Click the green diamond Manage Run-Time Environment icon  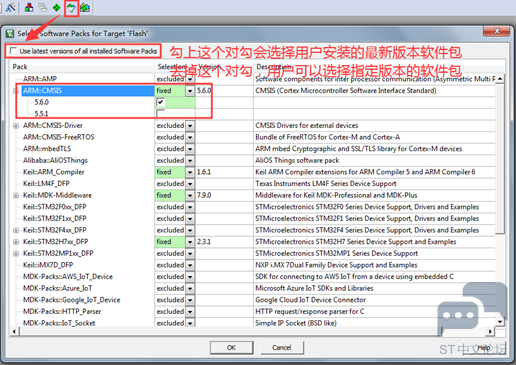(57, 7)
